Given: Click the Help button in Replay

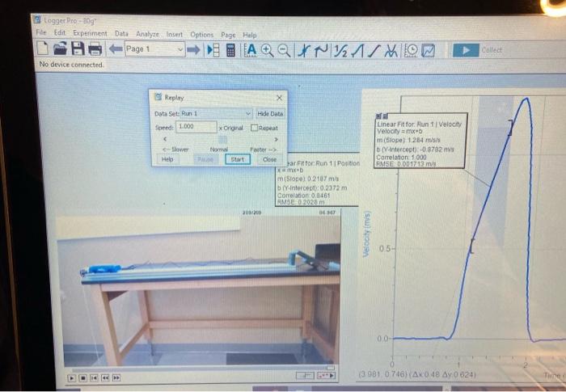Looking at the screenshot, I should [x=167, y=159].
